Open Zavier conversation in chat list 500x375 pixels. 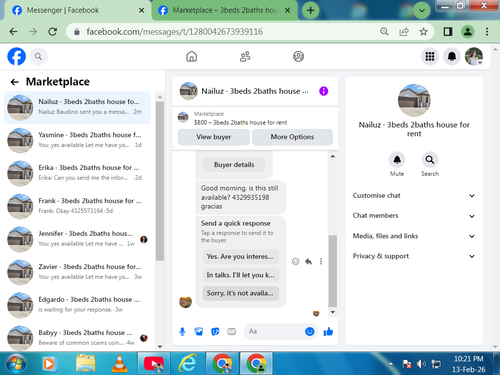point(77,272)
